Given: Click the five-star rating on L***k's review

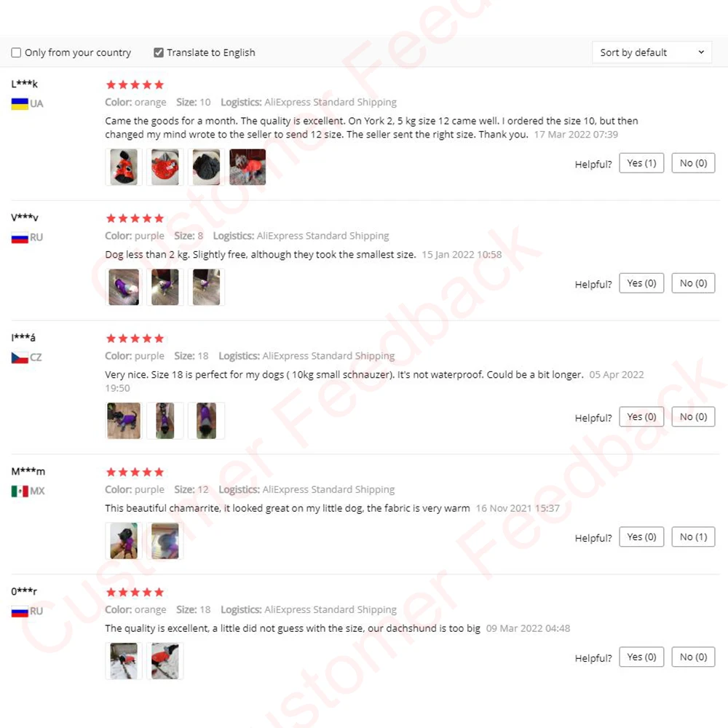Looking at the screenshot, I should [135, 84].
